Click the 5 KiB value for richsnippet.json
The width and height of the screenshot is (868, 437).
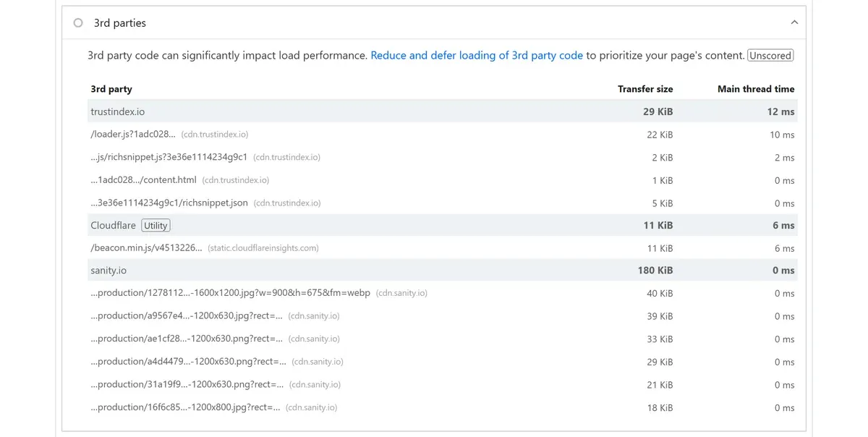[x=663, y=203]
